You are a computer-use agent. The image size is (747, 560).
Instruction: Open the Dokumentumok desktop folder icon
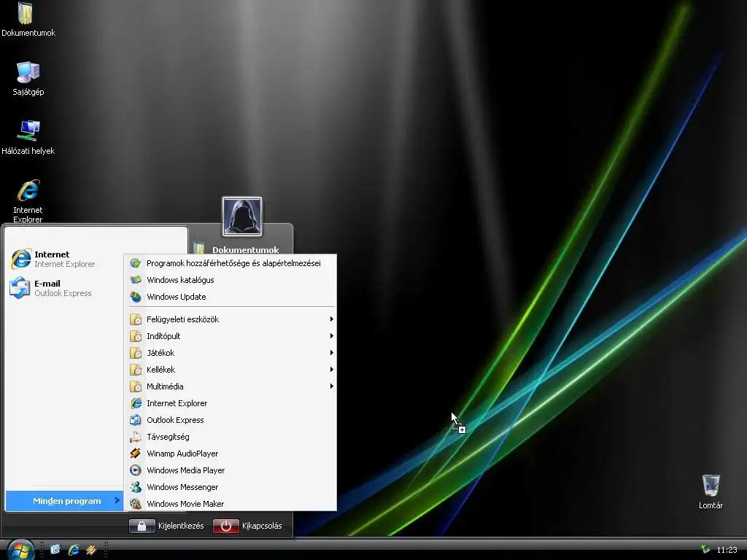coord(26,15)
